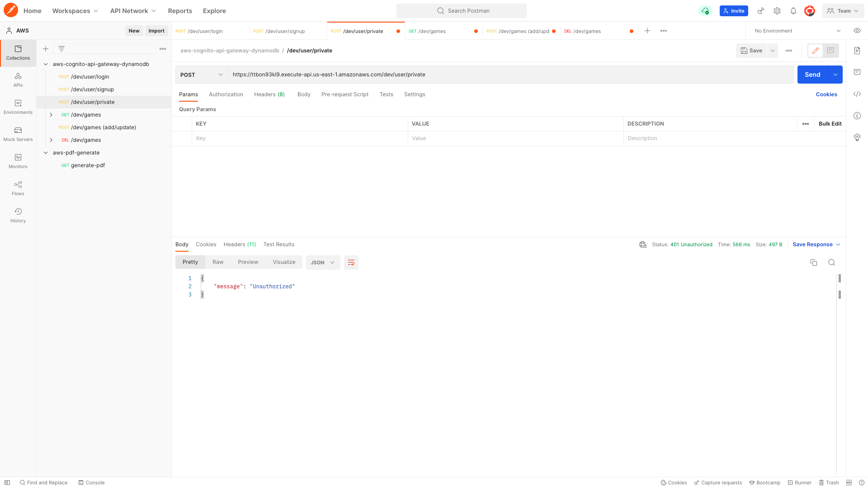
Task: Expand the GET /dev/games tree item
Action: pos(51,115)
